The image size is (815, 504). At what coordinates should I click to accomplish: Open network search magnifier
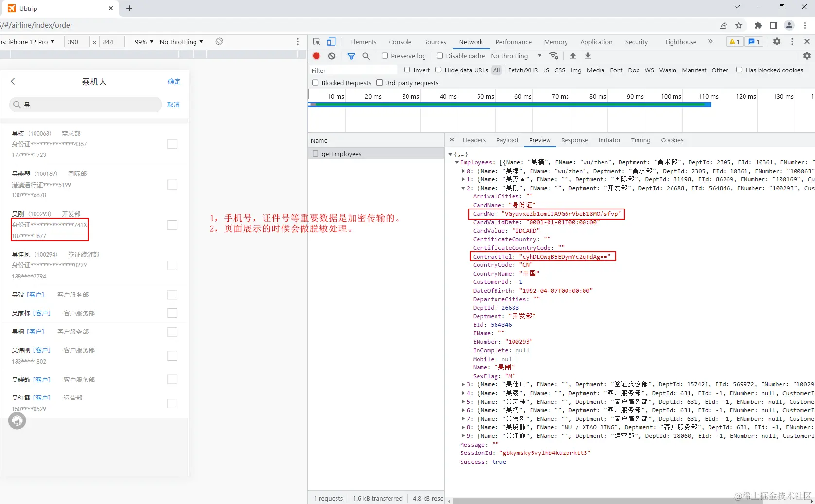(x=366, y=56)
